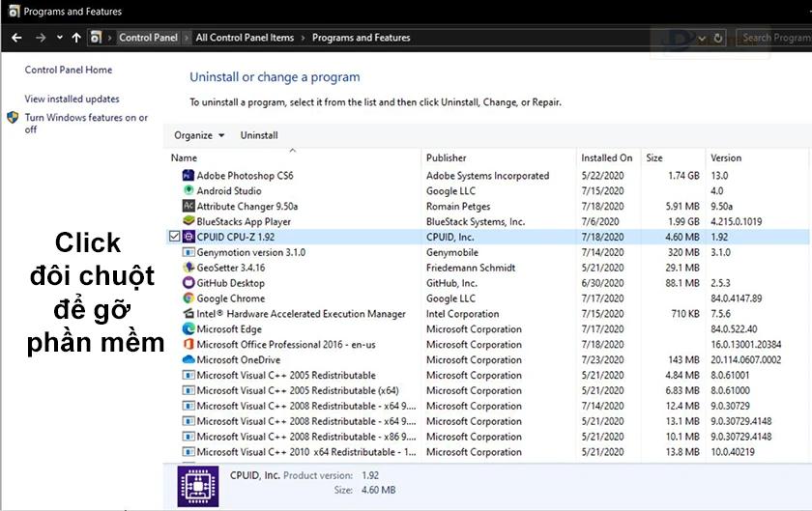Expand chevron after Control Panel breadcrumb
The width and height of the screenshot is (812, 511).
click(x=187, y=38)
